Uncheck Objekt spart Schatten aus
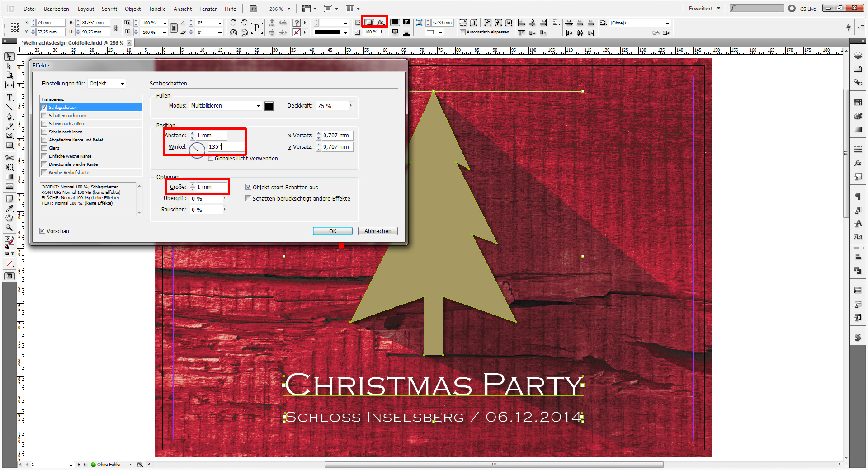The height and width of the screenshot is (470, 868). (x=248, y=187)
